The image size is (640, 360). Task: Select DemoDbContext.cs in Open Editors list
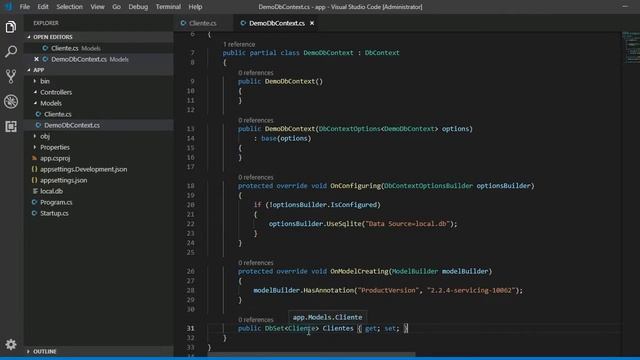coord(99,59)
